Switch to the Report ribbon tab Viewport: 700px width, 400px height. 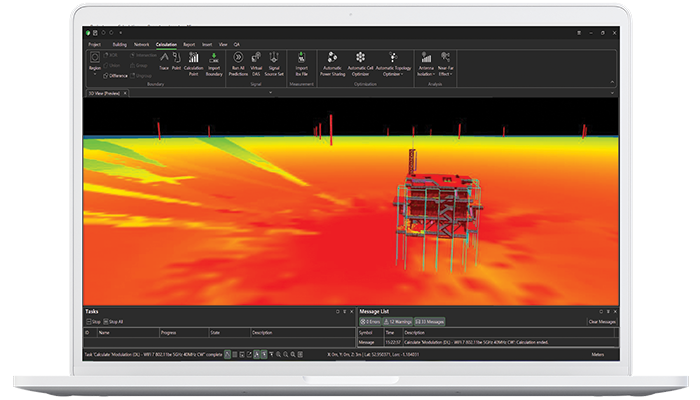coord(189,45)
